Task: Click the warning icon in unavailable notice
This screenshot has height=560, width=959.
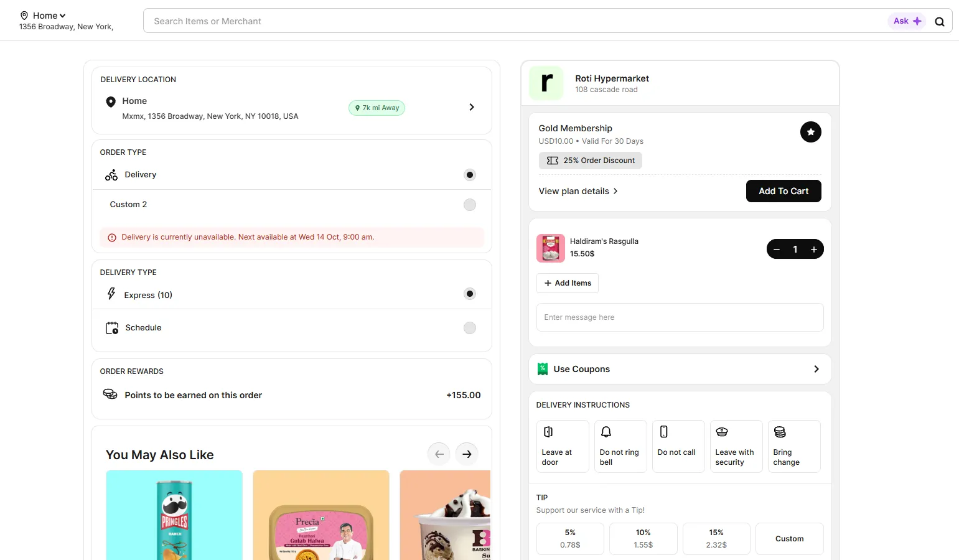Action: pos(112,238)
